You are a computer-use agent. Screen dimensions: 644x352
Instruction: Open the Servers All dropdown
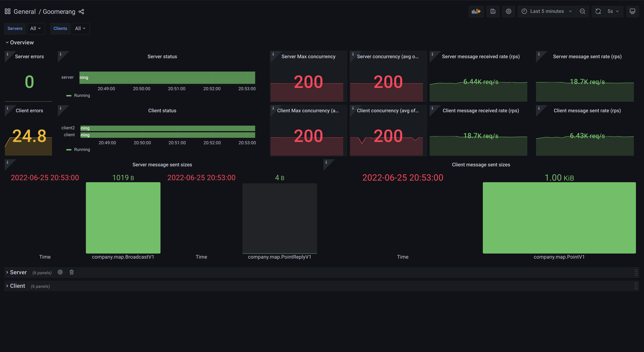[36, 29]
